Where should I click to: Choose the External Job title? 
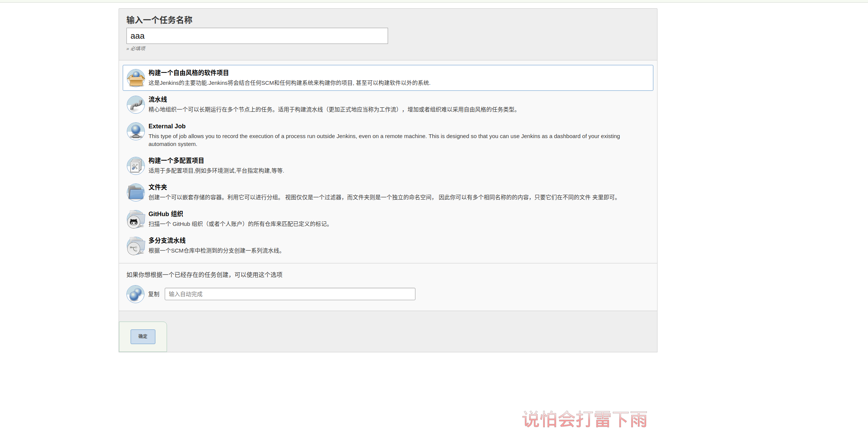[167, 126]
